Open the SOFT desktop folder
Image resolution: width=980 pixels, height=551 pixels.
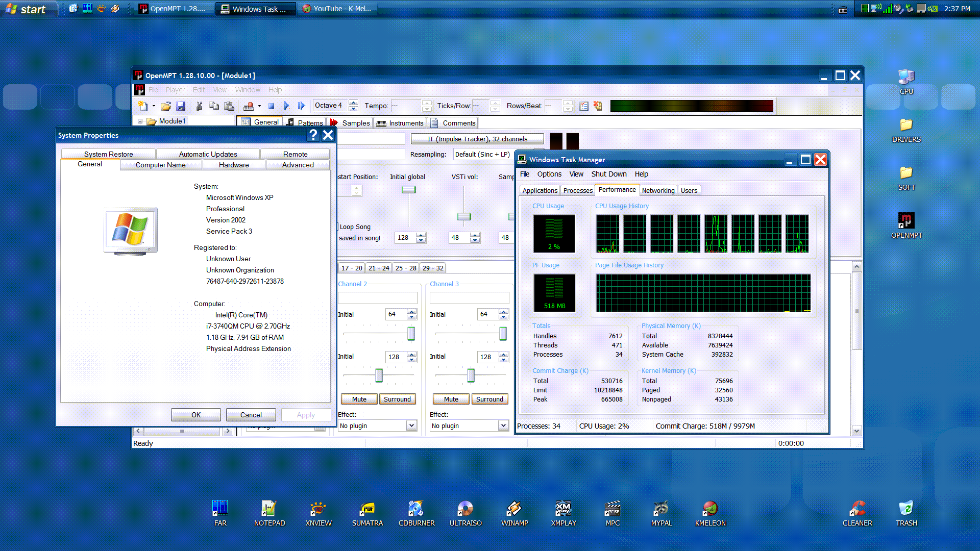pyautogui.click(x=906, y=178)
